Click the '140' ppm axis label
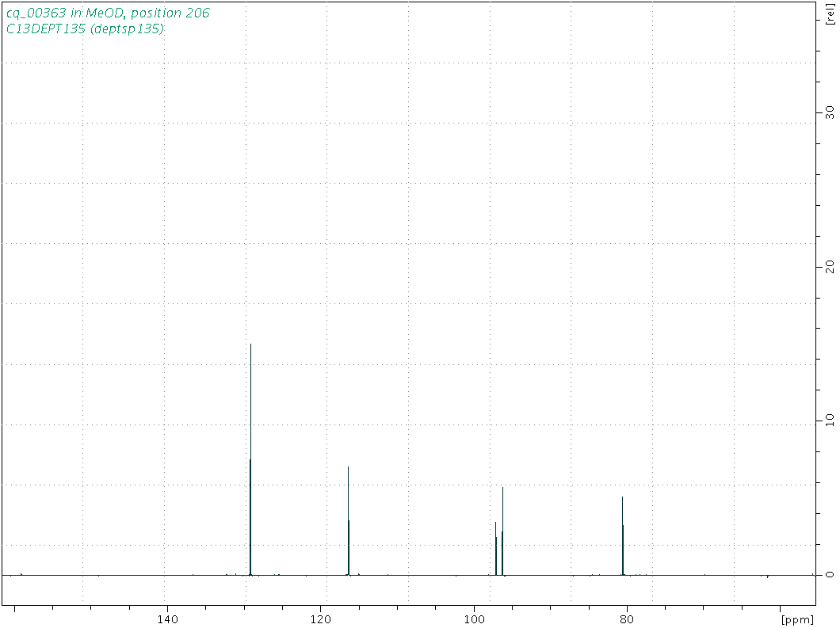Image resolution: width=840 pixels, height=628 pixels. coord(168,619)
